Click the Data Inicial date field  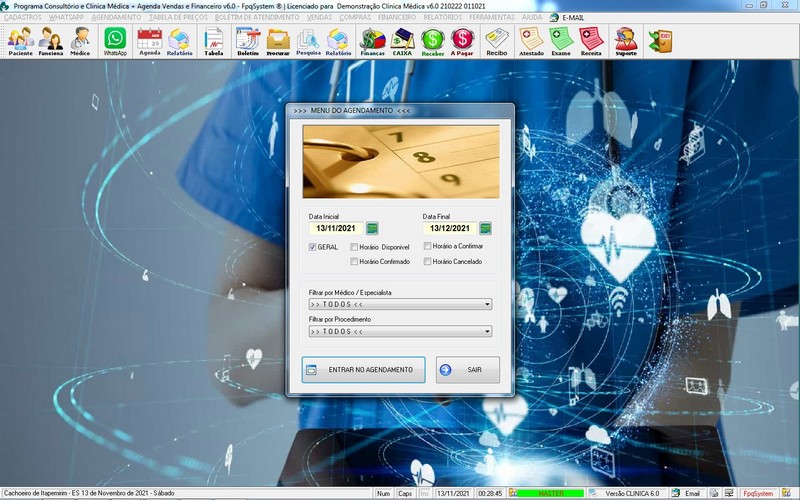336,228
